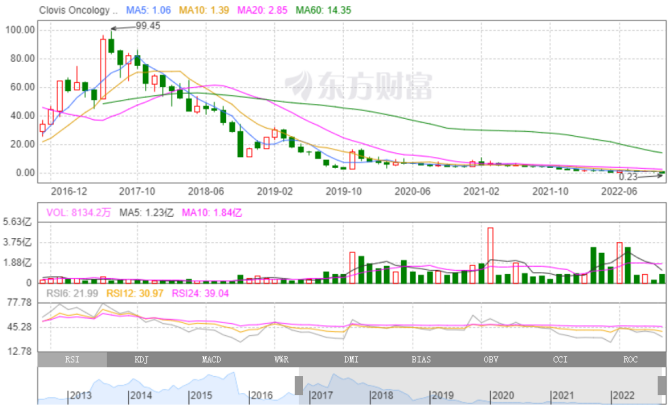Click the left handle of the range slider
Image resolution: width=670 pixels, height=409 pixels.
298,385
